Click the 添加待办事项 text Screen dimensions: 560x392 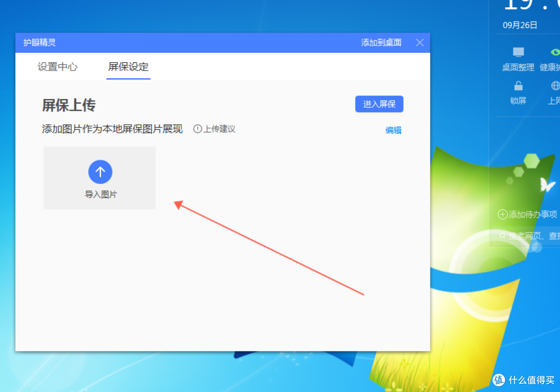[x=533, y=214]
